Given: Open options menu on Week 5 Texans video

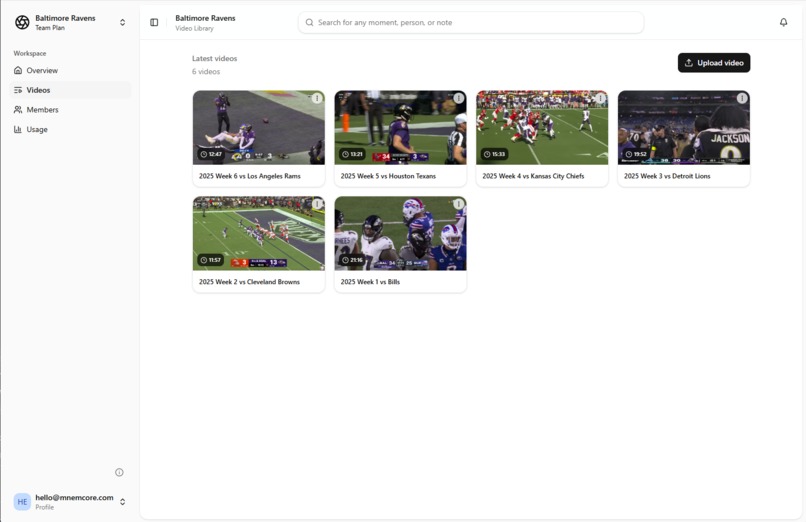Looking at the screenshot, I should (459, 98).
